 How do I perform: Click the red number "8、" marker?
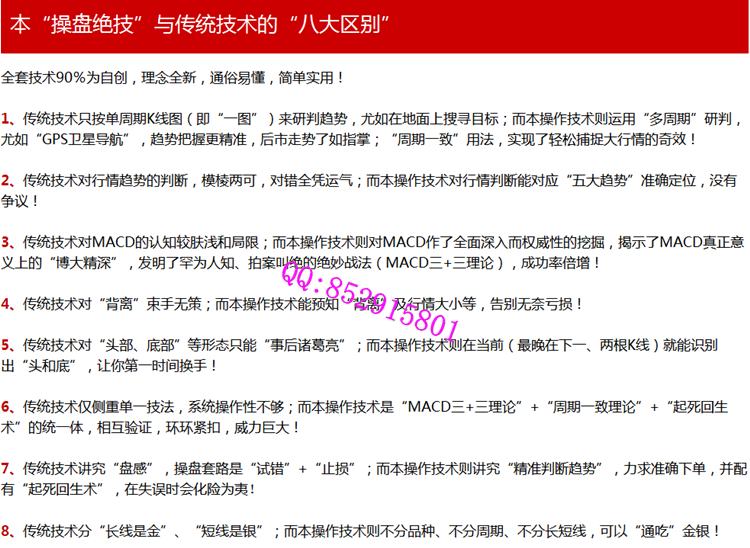[x=10, y=531]
